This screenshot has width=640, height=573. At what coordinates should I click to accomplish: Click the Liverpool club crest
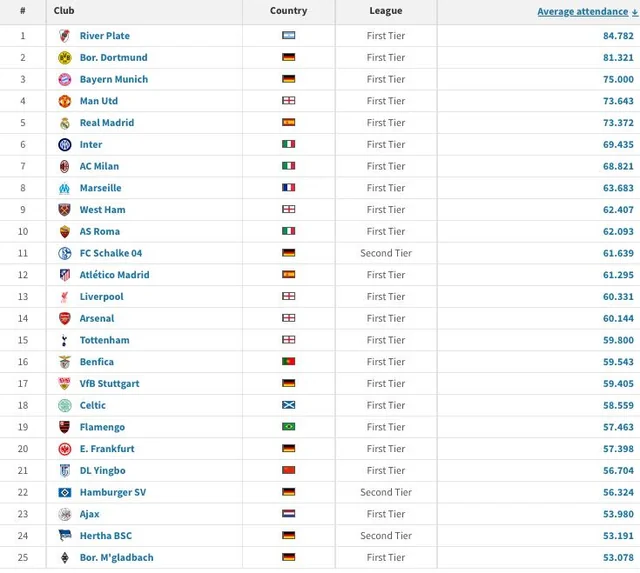click(x=65, y=297)
